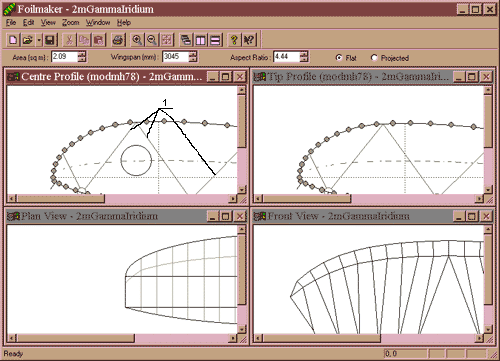The image size is (500, 361).
Task: Open help with the yellow question mark icon
Action: coord(234,40)
